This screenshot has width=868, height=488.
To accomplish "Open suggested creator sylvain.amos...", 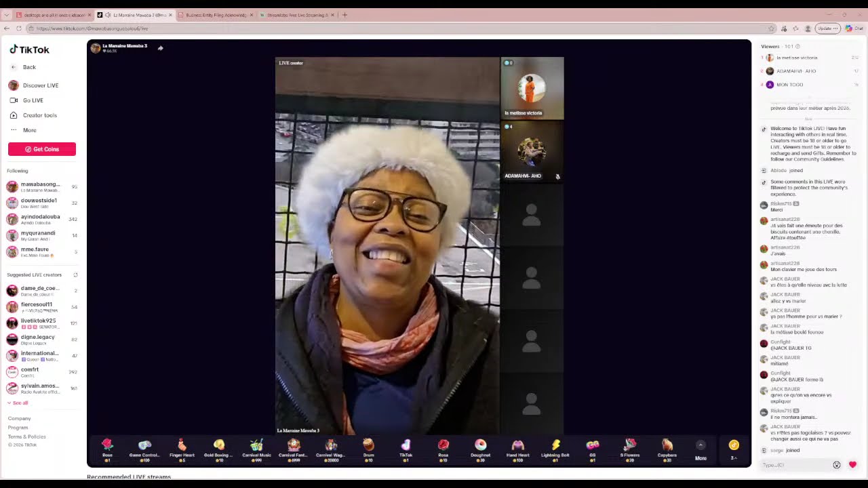I will 42,388.
